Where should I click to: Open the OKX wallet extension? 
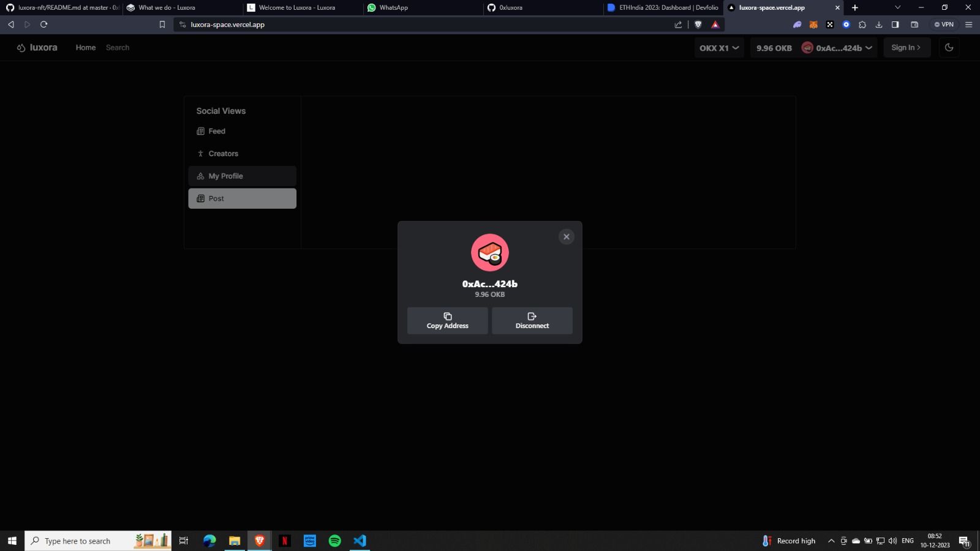point(830,24)
